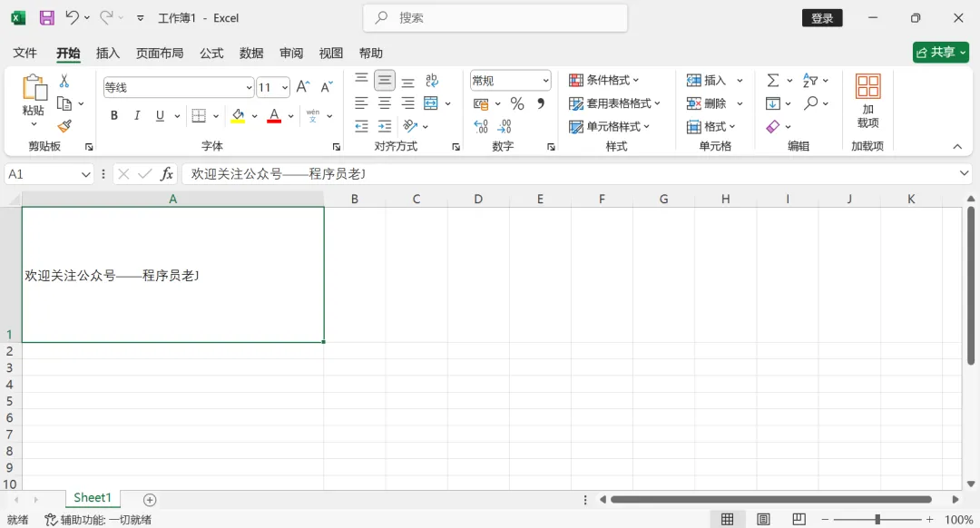
Task: Click the yellow fill color button
Action: click(238, 115)
